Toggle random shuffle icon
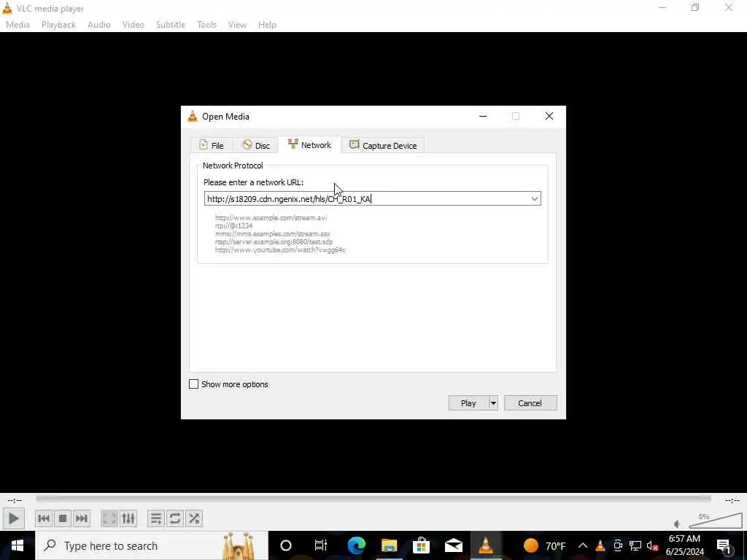 194,518
